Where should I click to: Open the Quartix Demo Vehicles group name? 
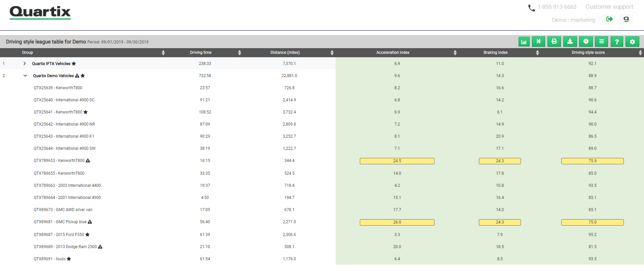tap(53, 76)
